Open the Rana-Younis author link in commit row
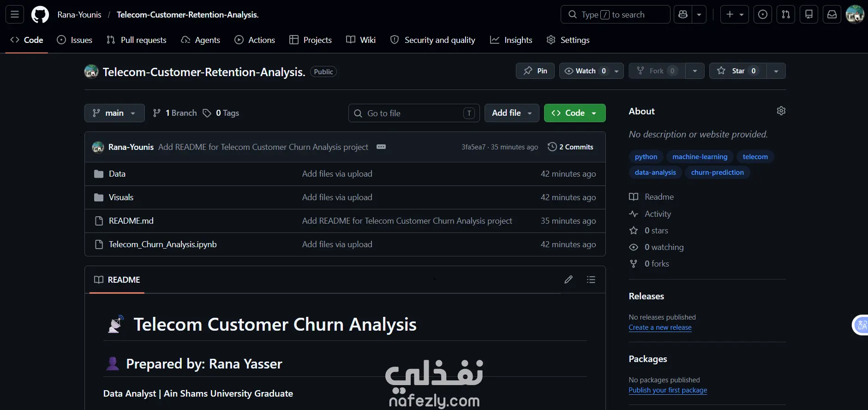This screenshot has height=410, width=868. pos(131,147)
